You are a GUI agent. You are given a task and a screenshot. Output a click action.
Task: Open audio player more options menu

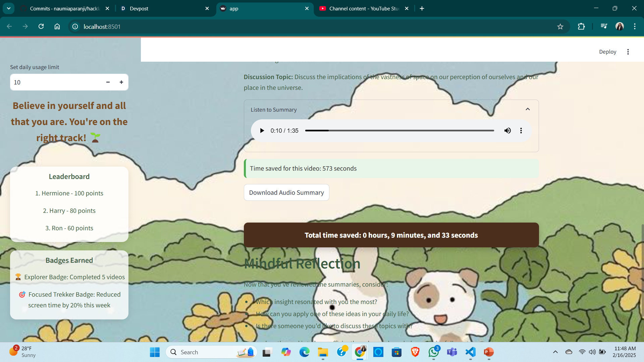click(x=521, y=131)
